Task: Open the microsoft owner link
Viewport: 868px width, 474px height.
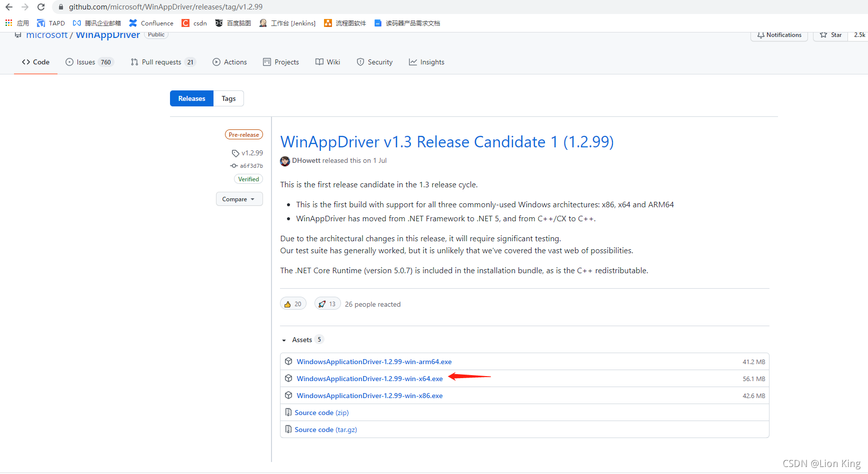Action: pos(46,35)
